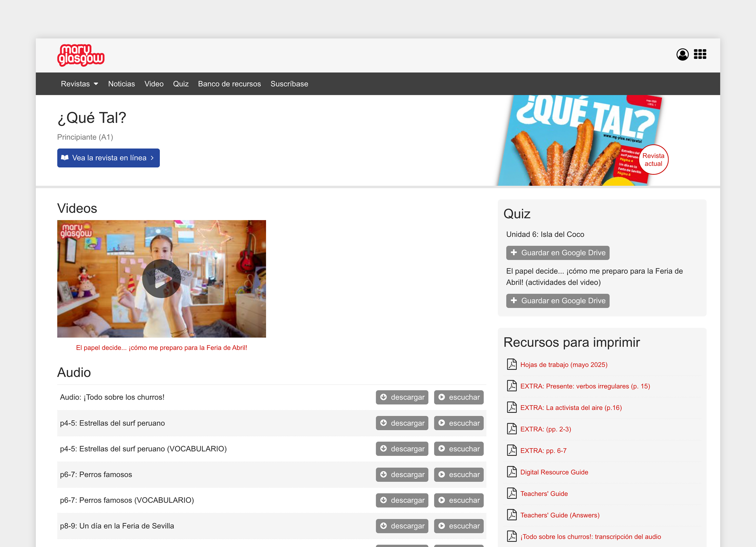Open EXTRA: La activista del aire link
The height and width of the screenshot is (547, 756).
571,408
